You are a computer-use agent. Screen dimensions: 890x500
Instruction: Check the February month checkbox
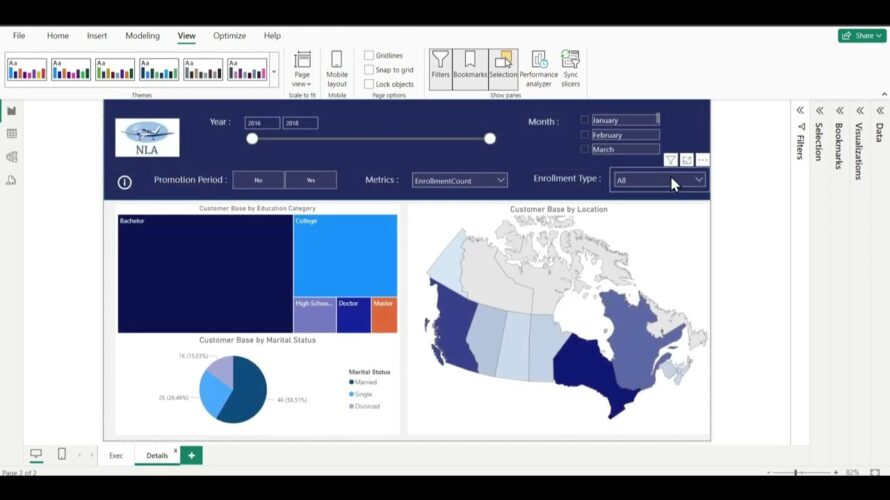pyautogui.click(x=585, y=135)
